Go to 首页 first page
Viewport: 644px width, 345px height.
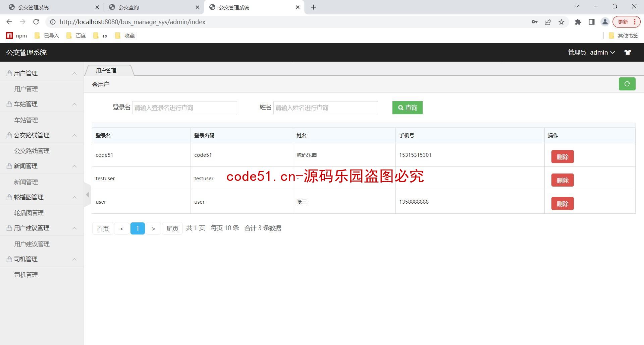point(103,228)
